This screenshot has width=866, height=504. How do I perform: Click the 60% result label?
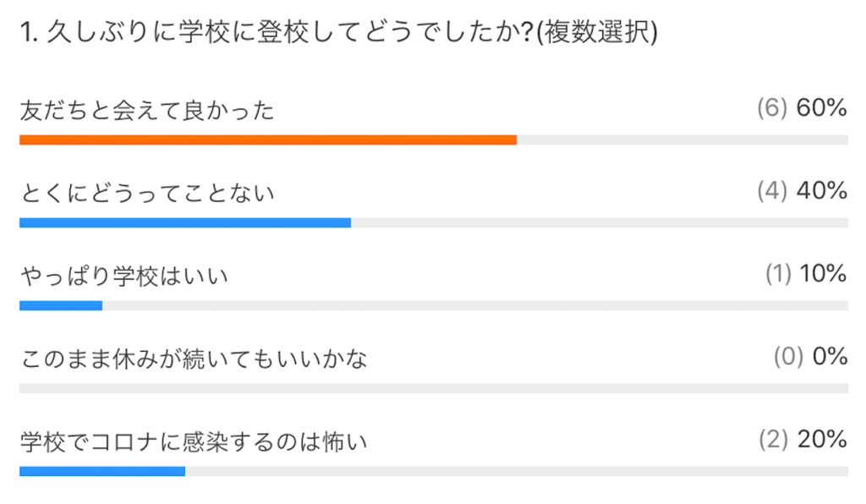[822, 108]
